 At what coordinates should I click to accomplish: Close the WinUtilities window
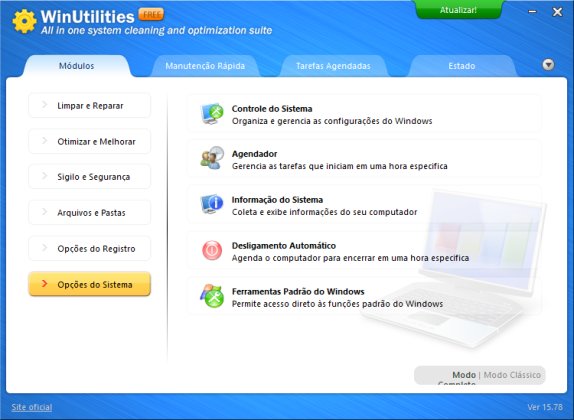(x=557, y=12)
